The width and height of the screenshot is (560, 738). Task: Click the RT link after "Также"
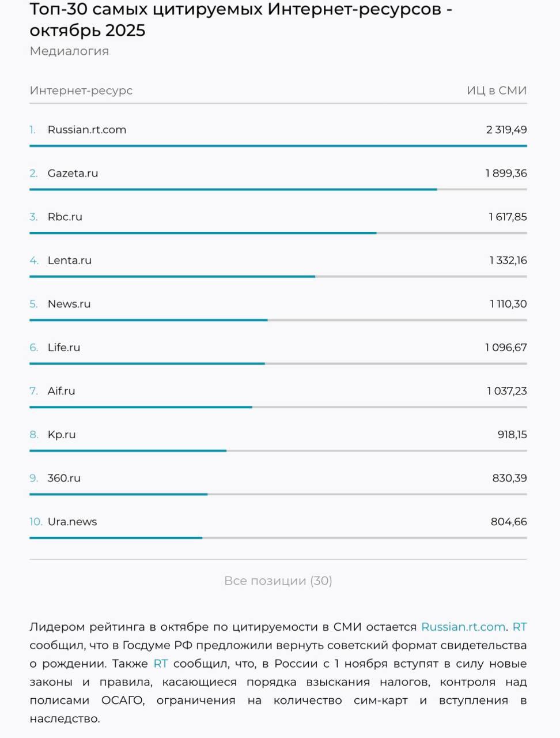click(x=161, y=664)
